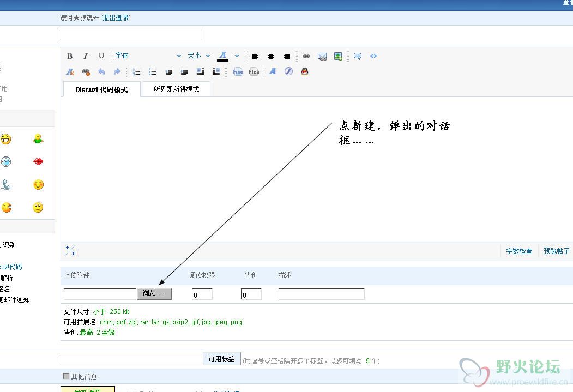Toggle underline formatting
The width and height of the screenshot is (573, 392).
click(101, 56)
